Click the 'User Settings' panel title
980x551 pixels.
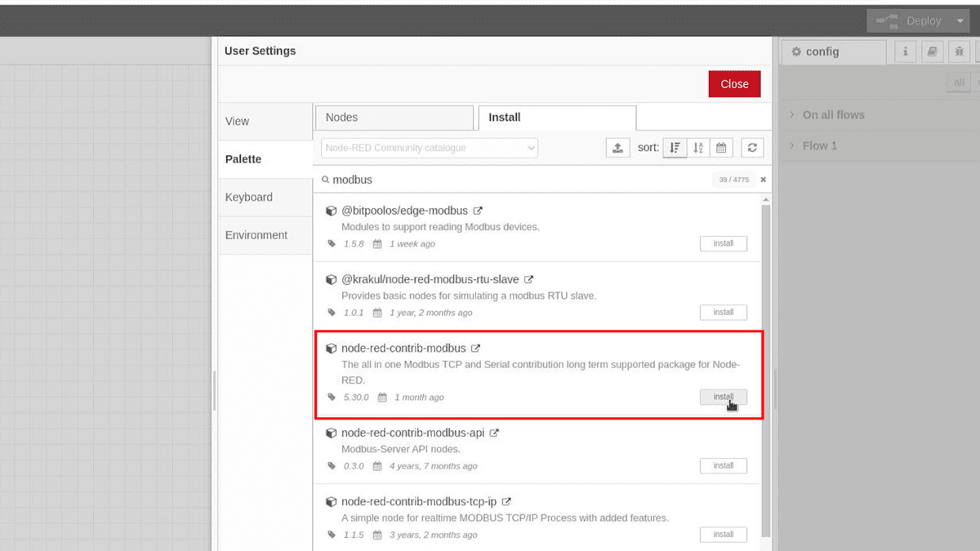click(x=260, y=51)
